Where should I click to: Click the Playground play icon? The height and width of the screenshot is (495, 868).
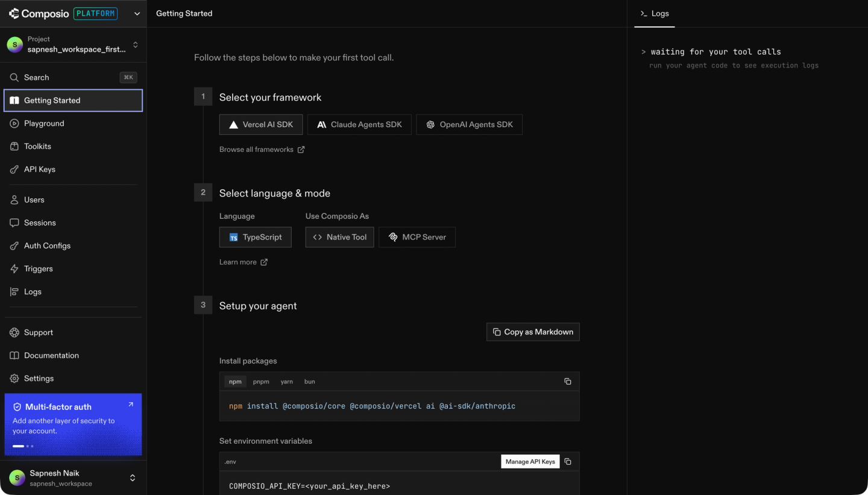point(14,123)
